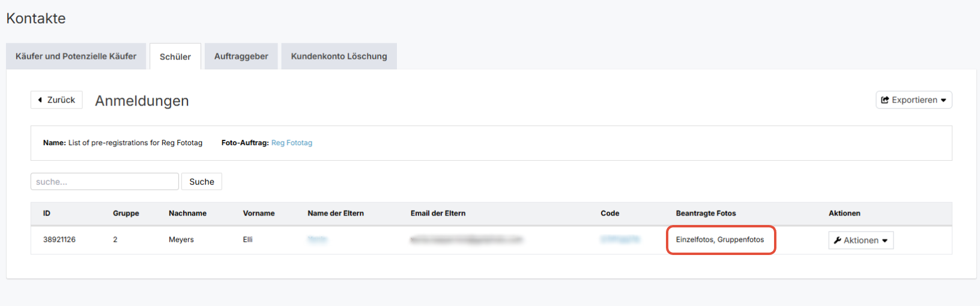
Task: Click the wrench icon in Aktionen button
Action: pos(837,240)
